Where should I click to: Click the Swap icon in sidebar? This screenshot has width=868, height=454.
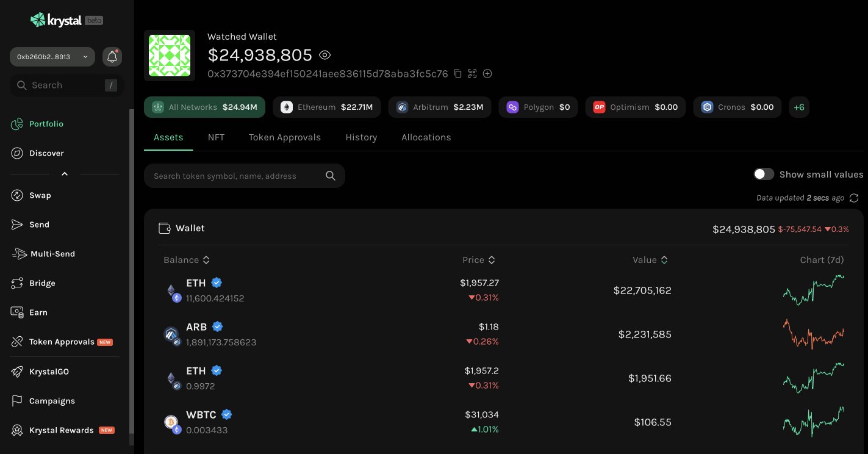(x=17, y=195)
